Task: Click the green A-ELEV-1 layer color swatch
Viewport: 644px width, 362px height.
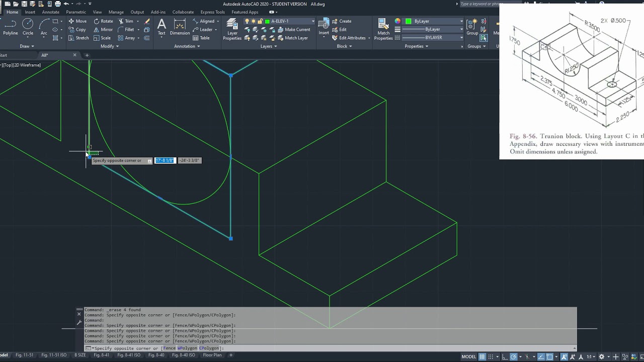Action: click(x=267, y=21)
